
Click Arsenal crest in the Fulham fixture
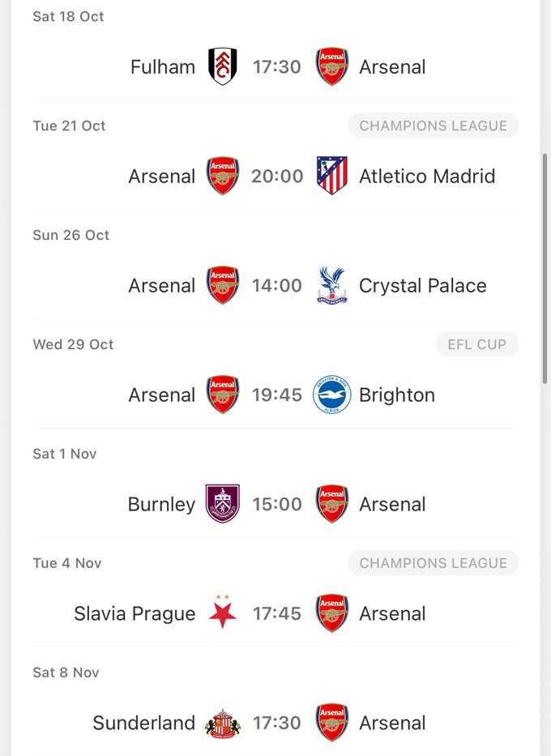click(331, 66)
